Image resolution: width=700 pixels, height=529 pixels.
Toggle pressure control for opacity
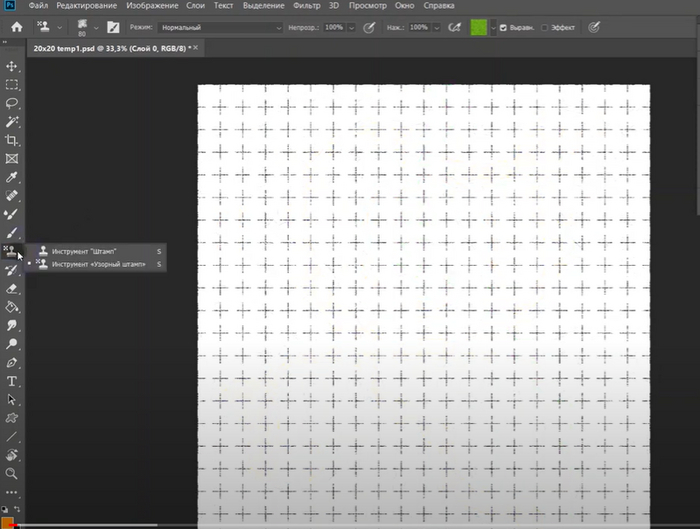pyautogui.click(x=370, y=27)
